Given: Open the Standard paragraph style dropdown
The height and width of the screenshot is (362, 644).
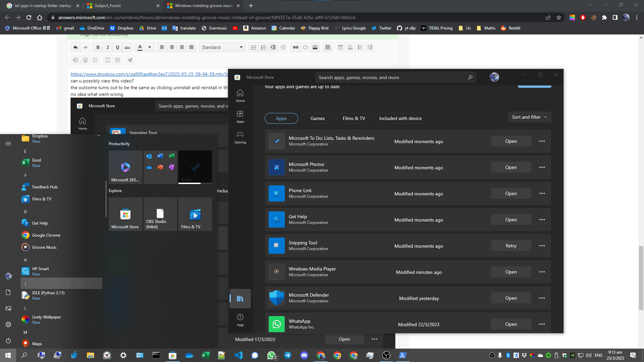Looking at the screenshot, I should (x=222, y=47).
